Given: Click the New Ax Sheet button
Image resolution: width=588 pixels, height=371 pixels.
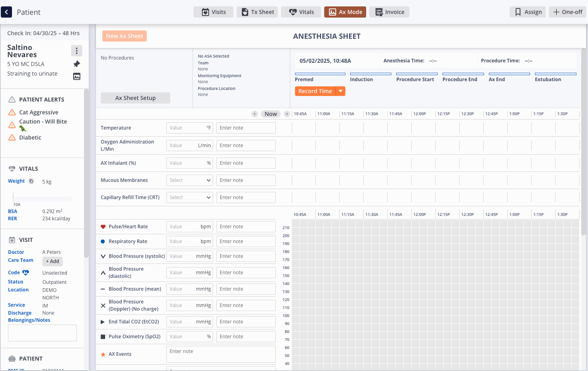Looking at the screenshot, I should [x=124, y=36].
